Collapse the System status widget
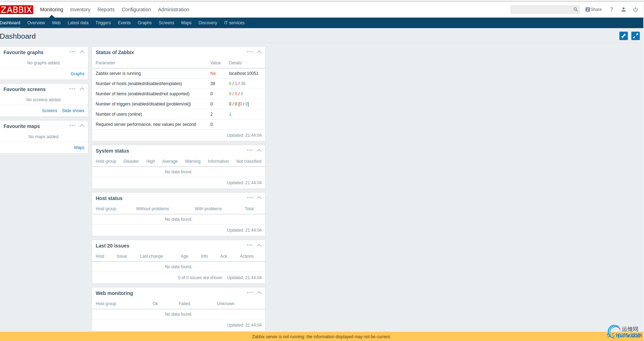The width and height of the screenshot is (644, 341). (259, 150)
